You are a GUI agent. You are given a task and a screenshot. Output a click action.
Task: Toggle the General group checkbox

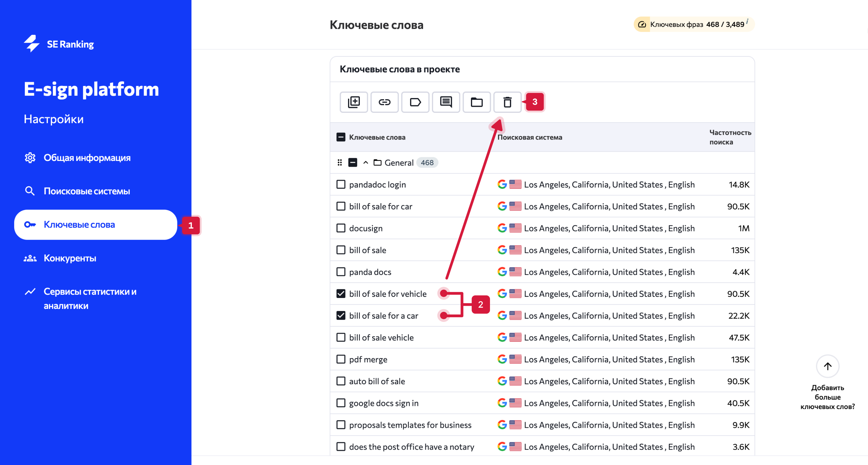[x=353, y=163]
